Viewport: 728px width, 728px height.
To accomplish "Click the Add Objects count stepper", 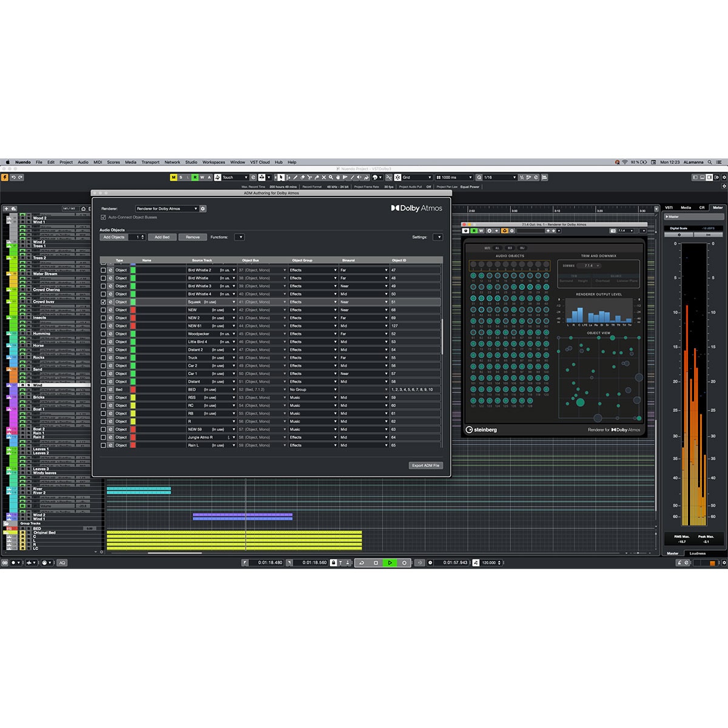I will (x=143, y=237).
